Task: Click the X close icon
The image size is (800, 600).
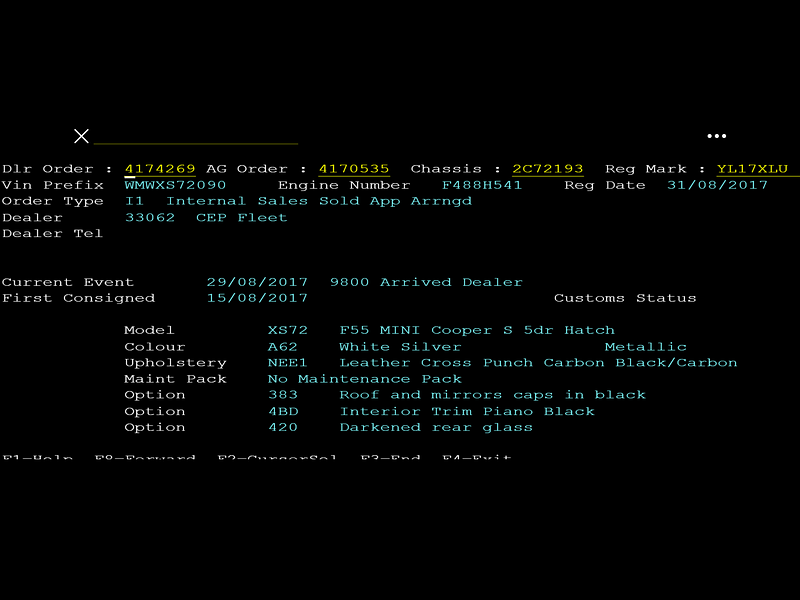Action: 81,136
